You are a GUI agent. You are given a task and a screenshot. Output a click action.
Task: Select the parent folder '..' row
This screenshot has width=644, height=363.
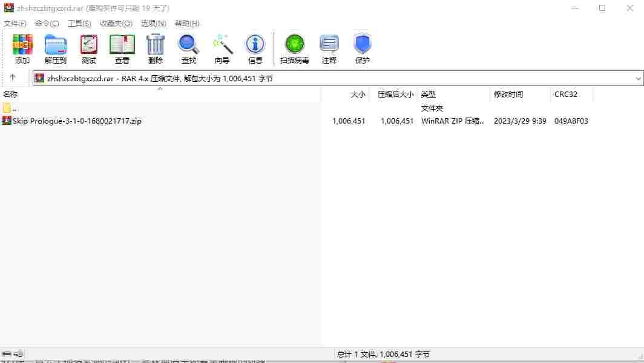(x=160, y=108)
